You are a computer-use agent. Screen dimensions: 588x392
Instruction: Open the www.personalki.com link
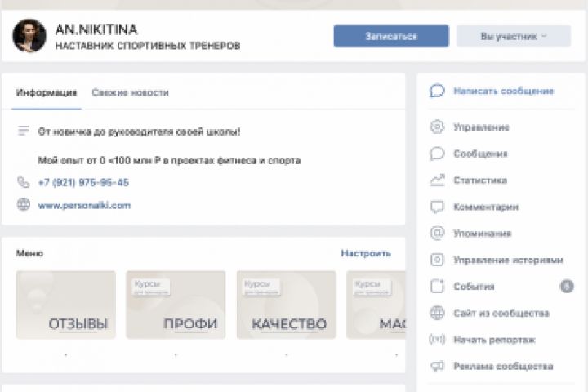click(x=84, y=205)
